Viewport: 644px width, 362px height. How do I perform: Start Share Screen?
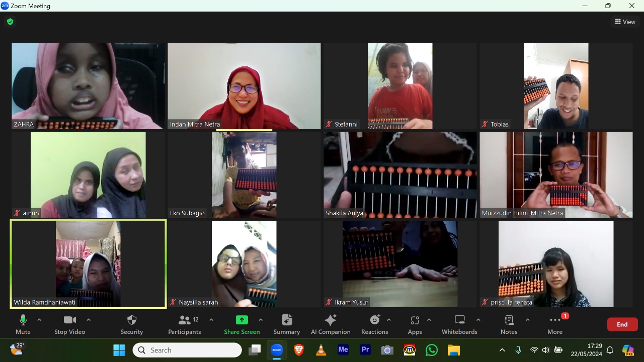pos(242,324)
